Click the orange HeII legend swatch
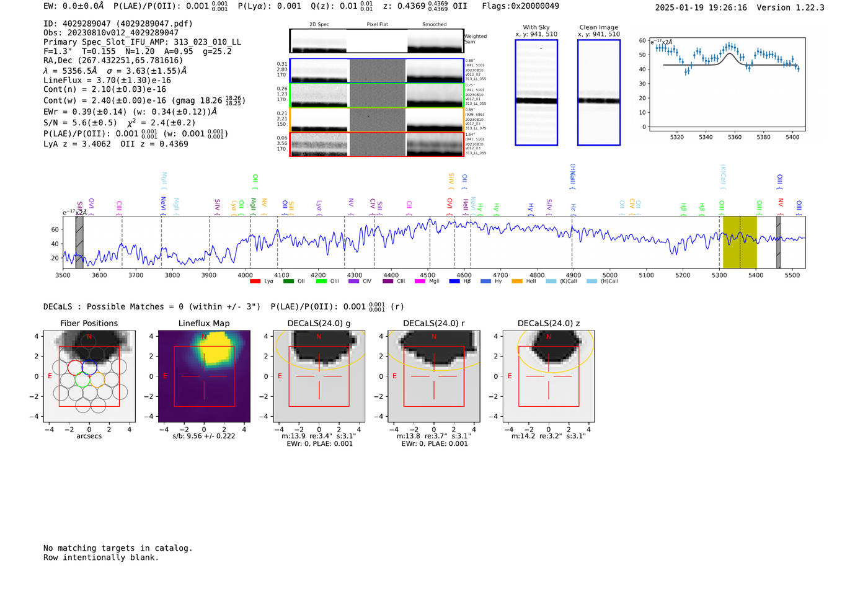 (517, 282)
